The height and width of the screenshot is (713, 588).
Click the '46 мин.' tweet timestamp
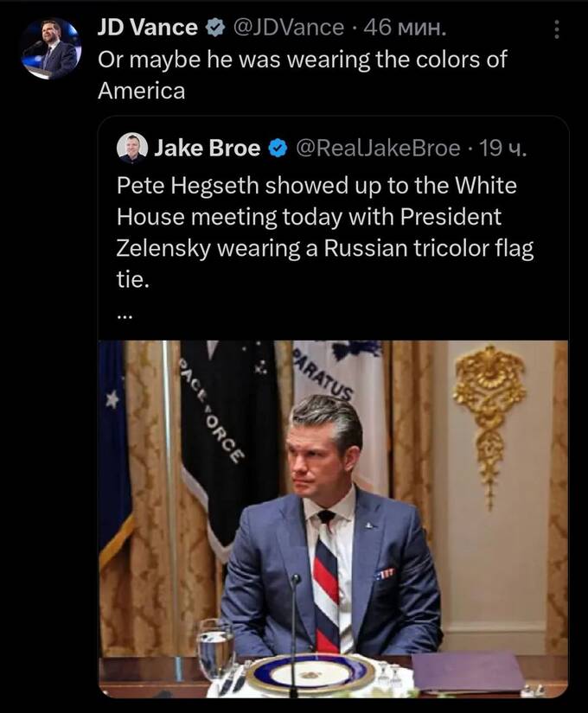pyautogui.click(x=406, y=28)
